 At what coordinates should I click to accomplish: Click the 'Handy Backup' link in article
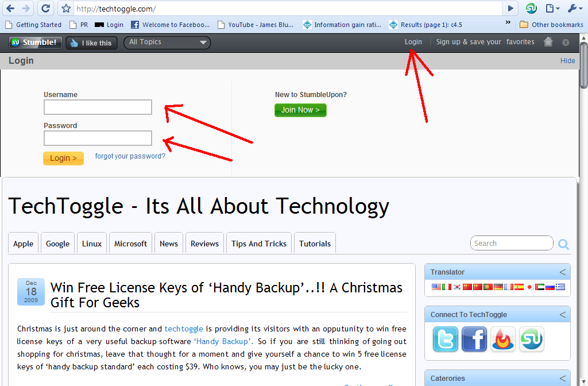click(x=223, y=341)
